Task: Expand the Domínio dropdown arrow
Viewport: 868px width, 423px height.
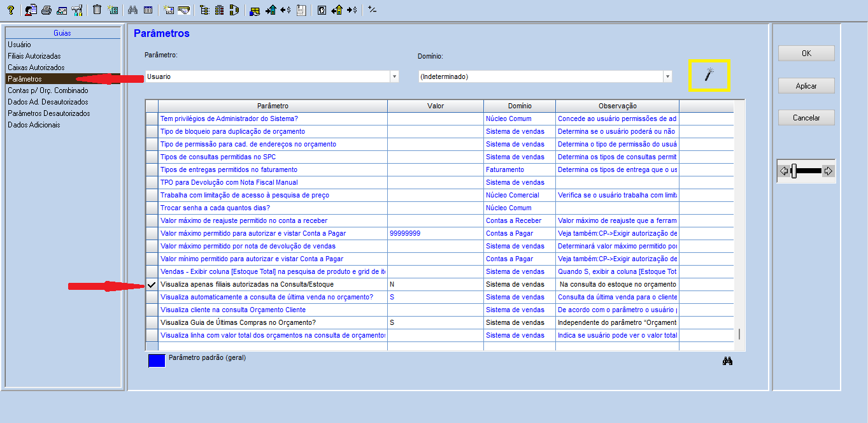Action: point(667,76)
